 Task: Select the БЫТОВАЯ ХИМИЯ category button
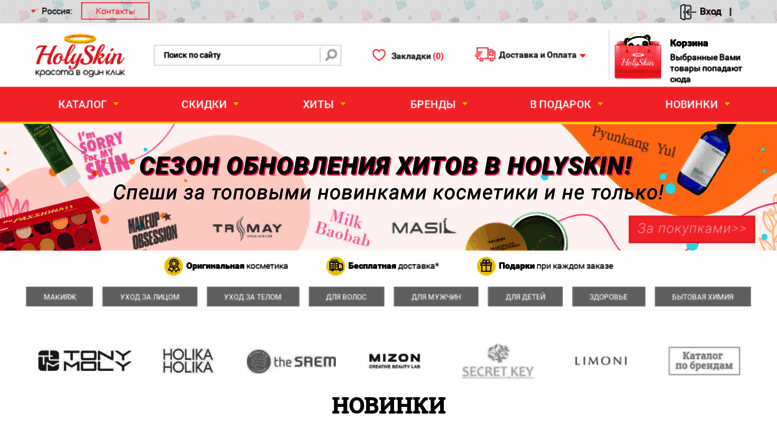pos(703,297)
